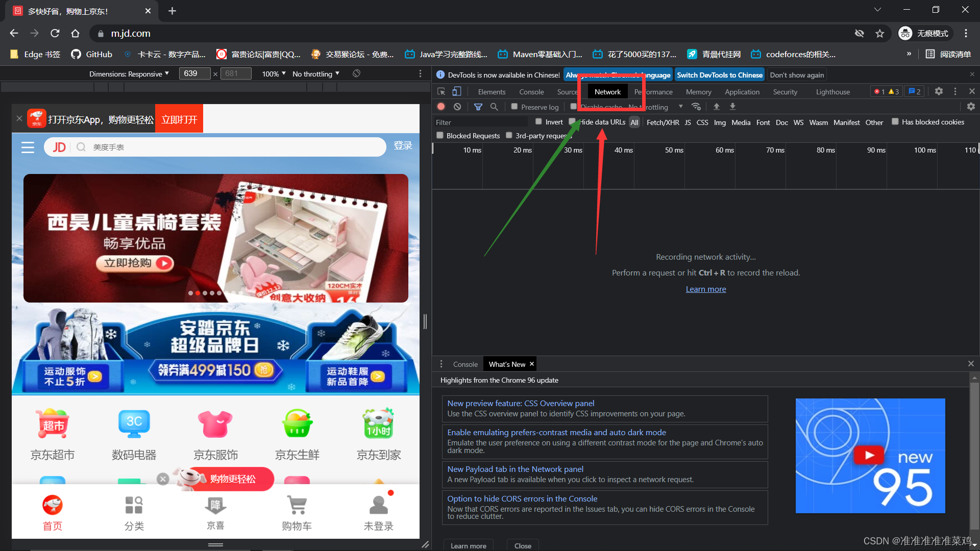Click JD search box 美度手表

(214, 147)
